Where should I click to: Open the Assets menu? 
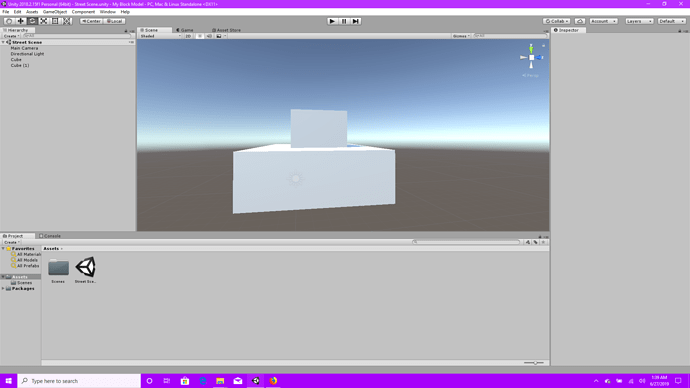[32, 12]
